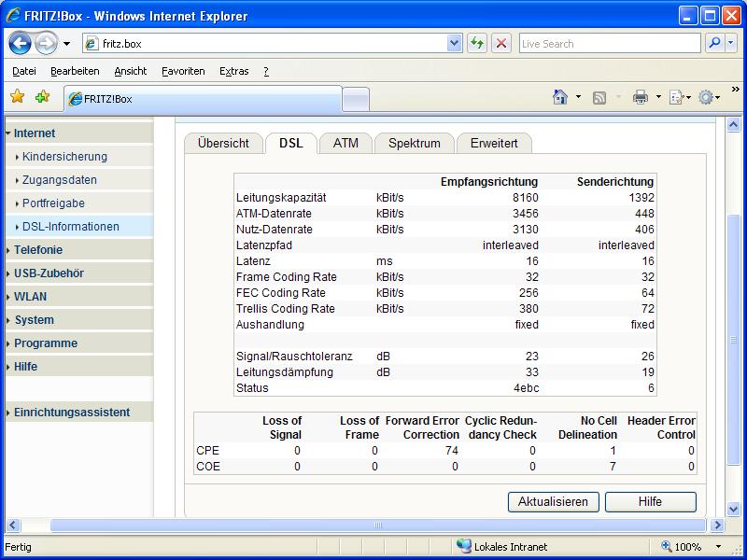747x560 pixels.
Task: Click the Live Search magnifier icon
Action: point(714,43)
